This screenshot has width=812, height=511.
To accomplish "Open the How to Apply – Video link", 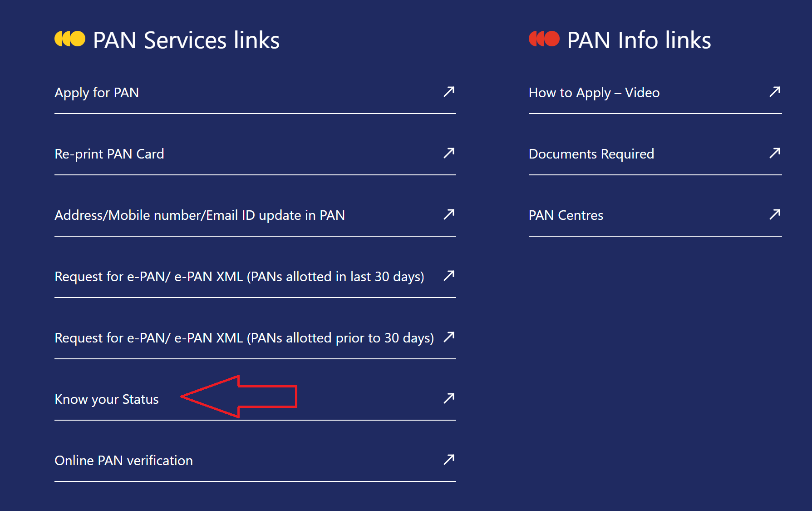I will point(594,93).
